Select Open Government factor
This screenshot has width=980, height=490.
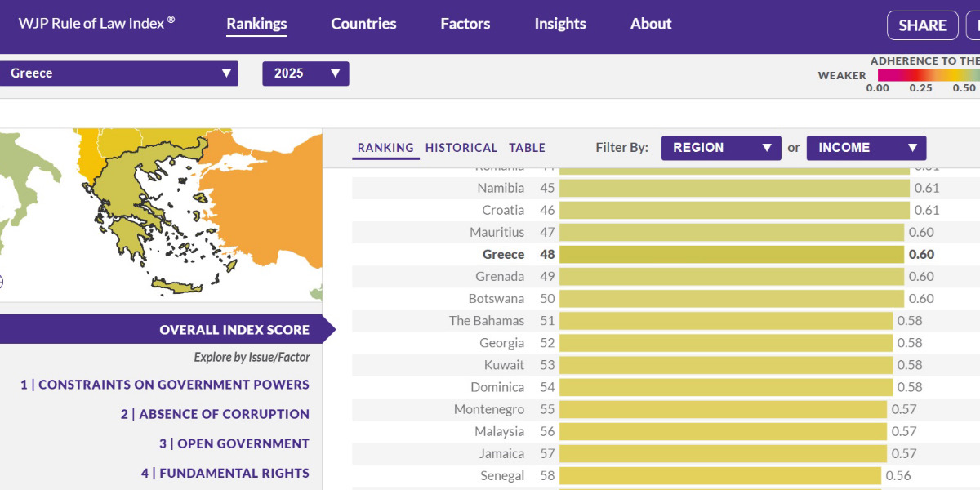234,443
